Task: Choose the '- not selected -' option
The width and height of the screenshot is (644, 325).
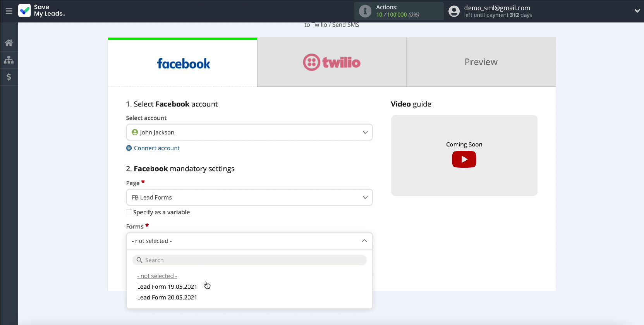Action: 157,276
